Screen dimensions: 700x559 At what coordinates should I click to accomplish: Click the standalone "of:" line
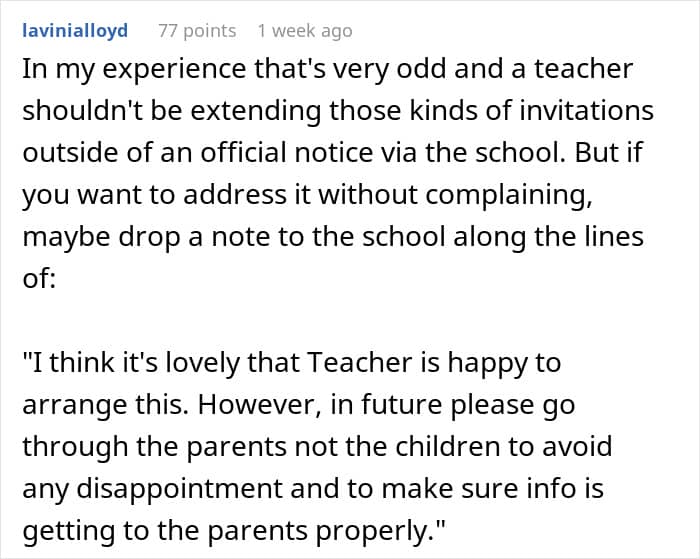point(39,279)
